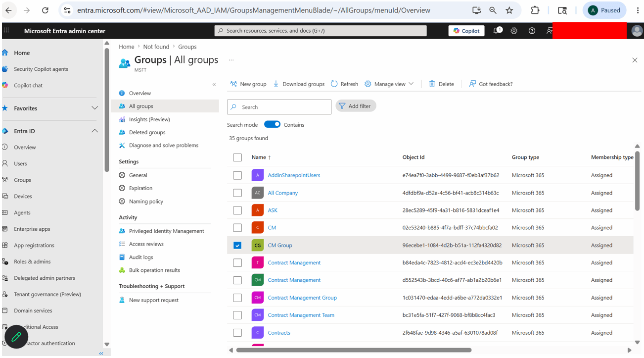The image size is (644, 358).
Task: Open Naming policy settings
Action: point(146,202)
